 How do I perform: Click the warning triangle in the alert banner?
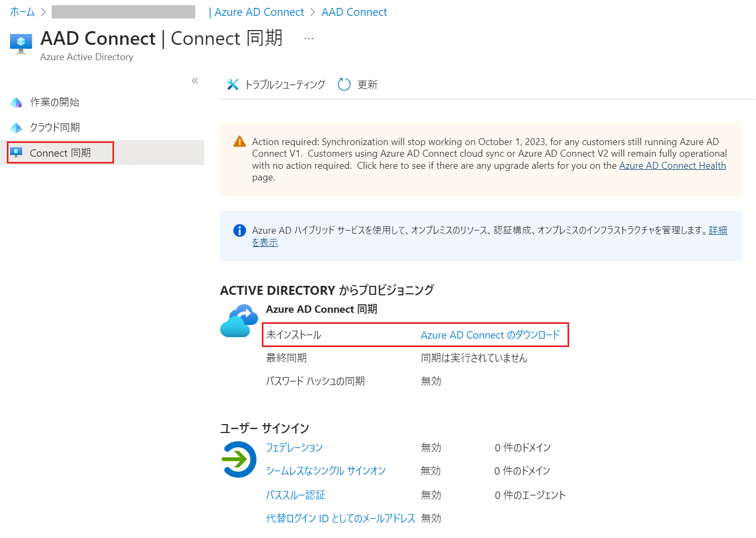(x=240, y=141)
